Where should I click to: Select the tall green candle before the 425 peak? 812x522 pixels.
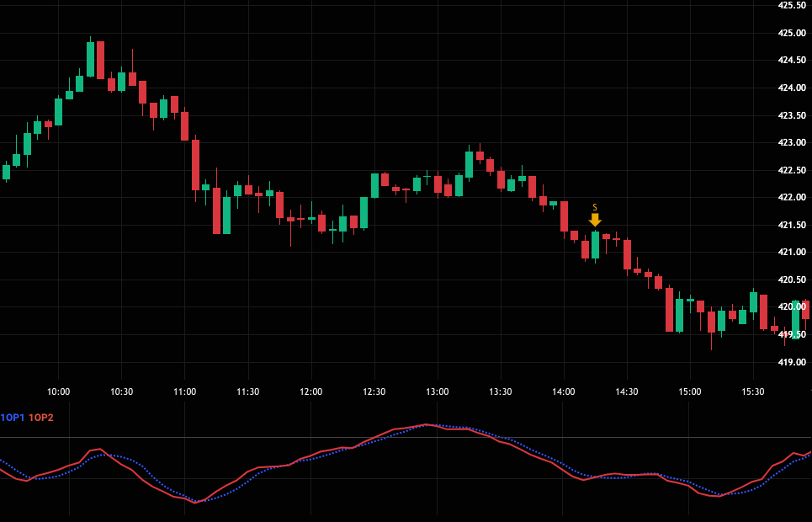[90, 59]
